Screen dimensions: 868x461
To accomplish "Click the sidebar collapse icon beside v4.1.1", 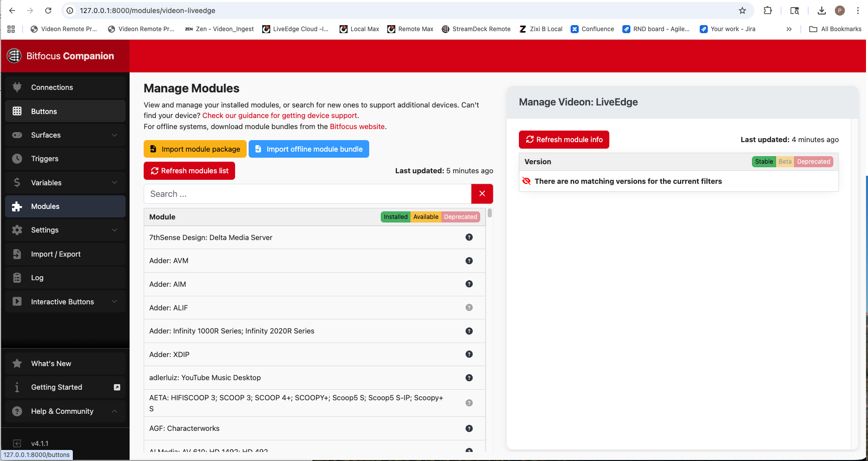I will coord(17,443).
